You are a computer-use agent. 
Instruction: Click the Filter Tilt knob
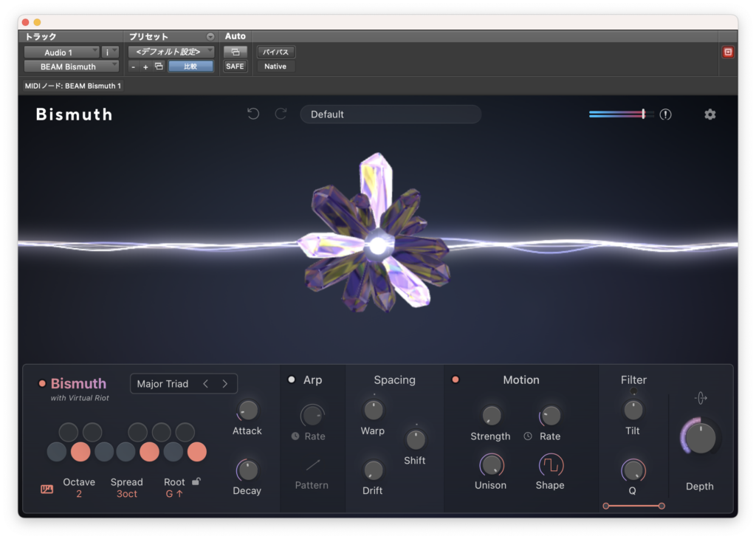[633, 411]
